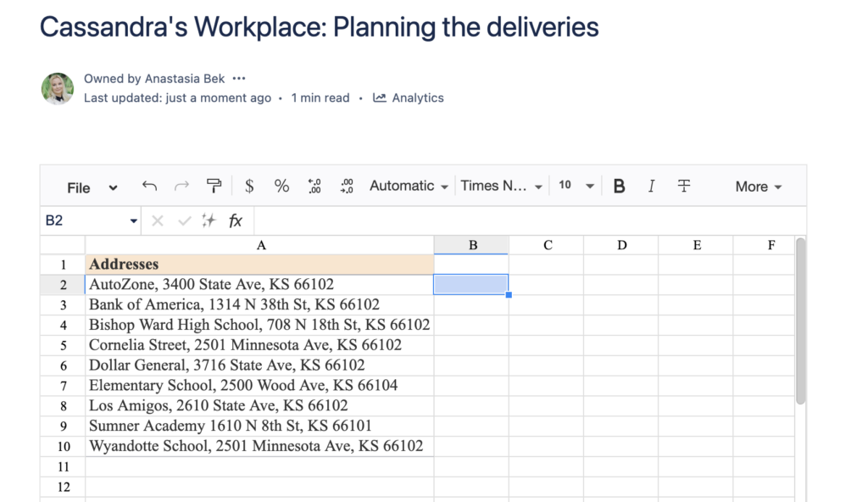Toggle strikethrough formatting
868x502 pixels.
pyautogui.click(x=683, y=186)
